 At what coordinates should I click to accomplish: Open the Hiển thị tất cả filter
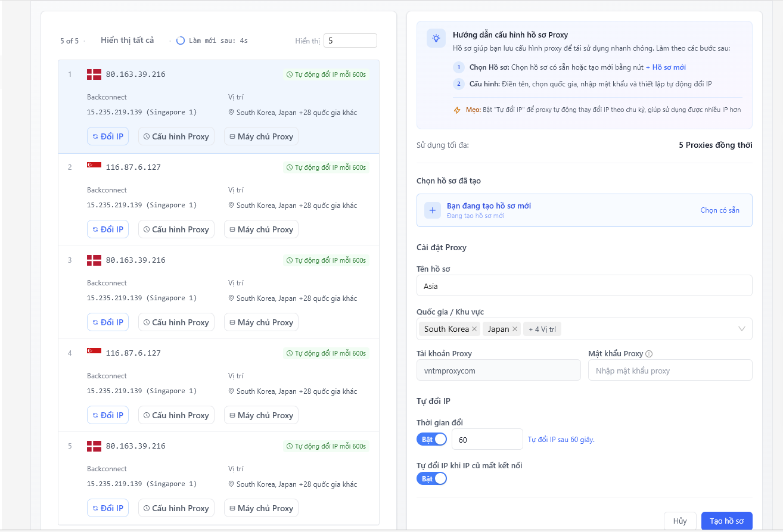[x=127, y=40]
